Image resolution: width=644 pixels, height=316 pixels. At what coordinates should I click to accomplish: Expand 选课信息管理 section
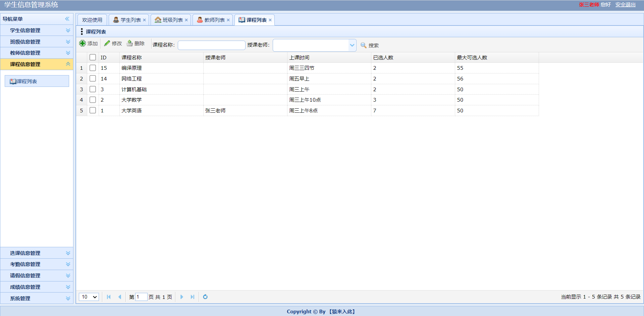[x=68, y=253]
